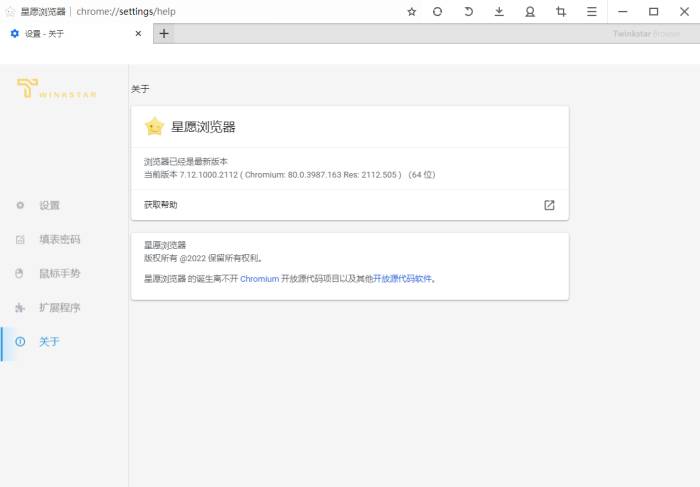Click the mouse icon beside 鼠标手势
Viewport: 700px width, 487px height.
point(19,273)
